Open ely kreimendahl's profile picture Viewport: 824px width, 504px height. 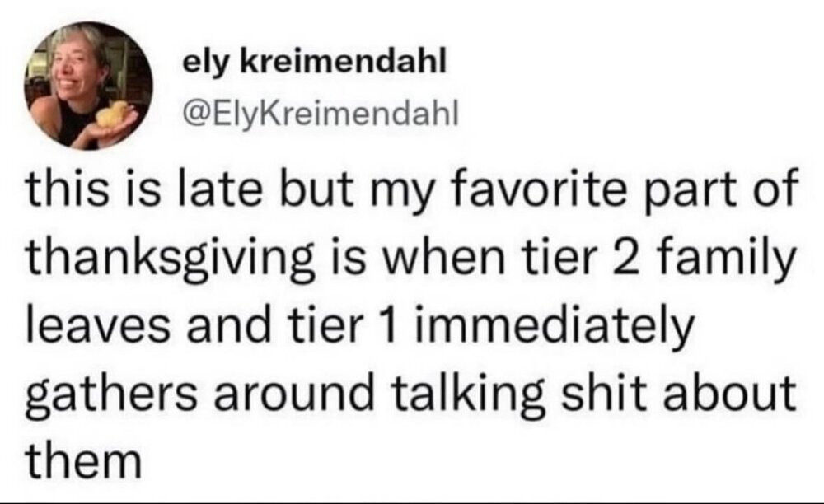click(x=88, y=86)
